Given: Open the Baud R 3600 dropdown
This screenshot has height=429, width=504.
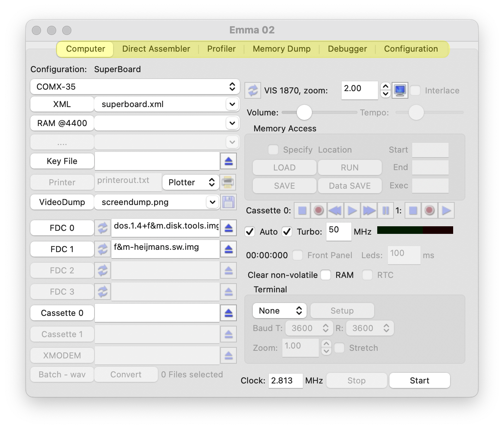Looking at the screenshot, I should click(x=370, y=328).
